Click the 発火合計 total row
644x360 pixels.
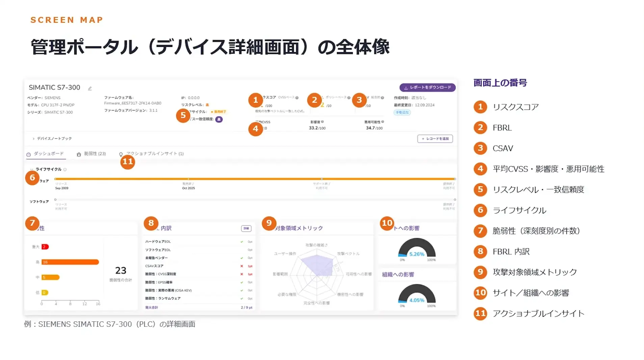[x=199, y=308]
